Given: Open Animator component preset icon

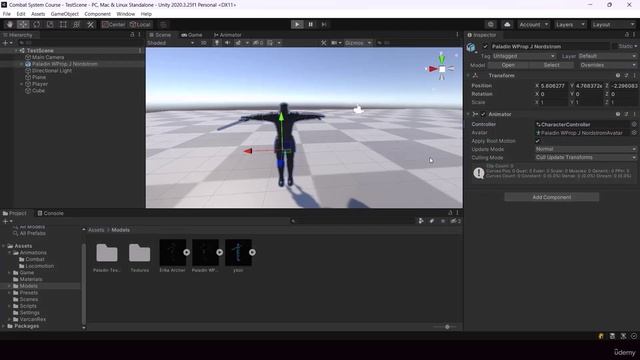Looking at the screenshot, I should pyautogui.click(x=626, y=114).
